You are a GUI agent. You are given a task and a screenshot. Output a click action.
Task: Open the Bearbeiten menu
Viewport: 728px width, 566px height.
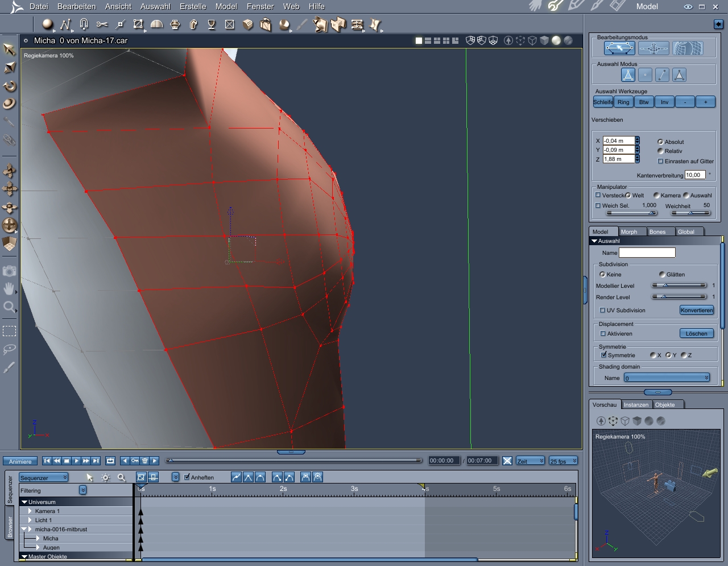(76, 6)
